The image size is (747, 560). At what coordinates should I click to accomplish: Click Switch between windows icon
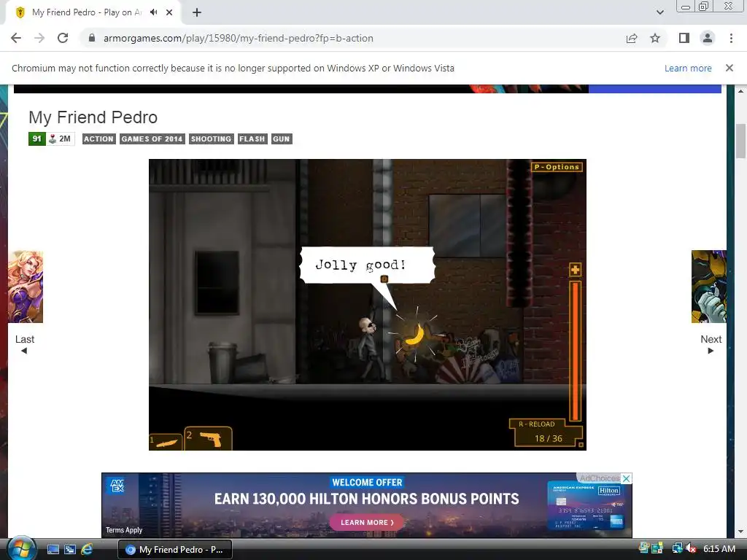pyautogui.click(x=70, y=549)
